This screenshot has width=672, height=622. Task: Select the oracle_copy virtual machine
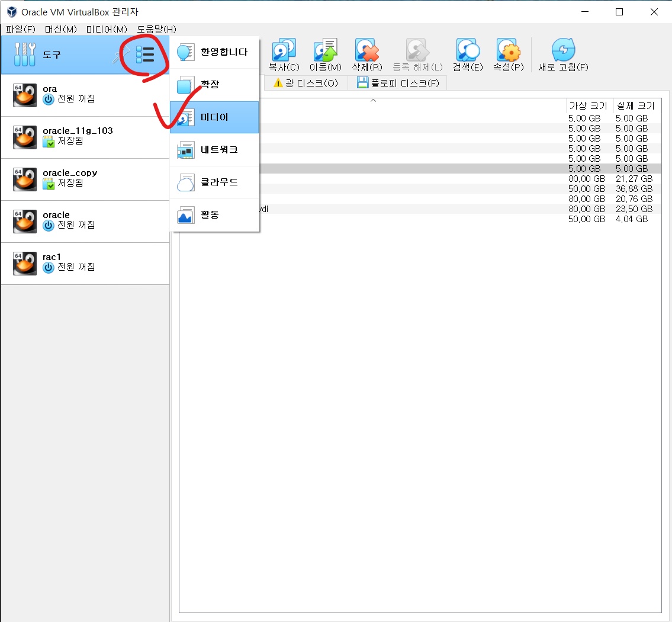pos(85,179)
